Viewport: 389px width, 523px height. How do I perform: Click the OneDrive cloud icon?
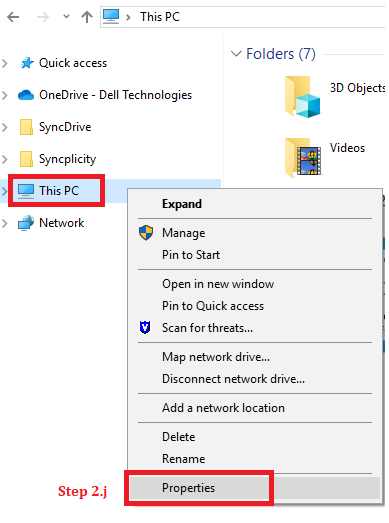click(26, 95)
